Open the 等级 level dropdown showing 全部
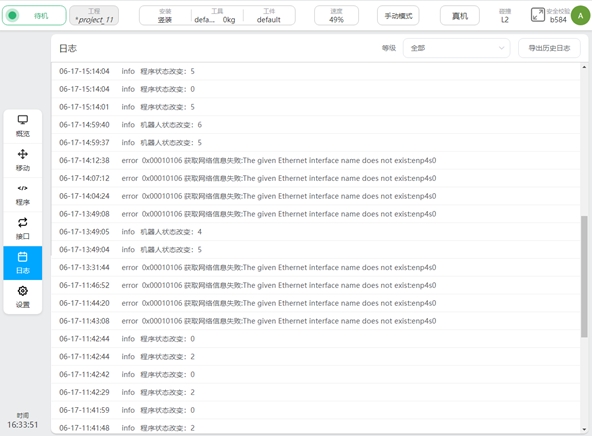 (x=456, y=48)
